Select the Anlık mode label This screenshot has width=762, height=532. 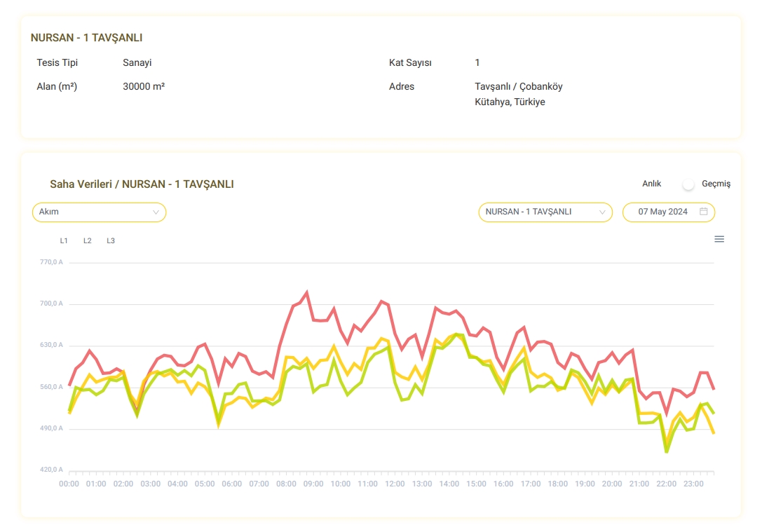(x=652, y=184)
